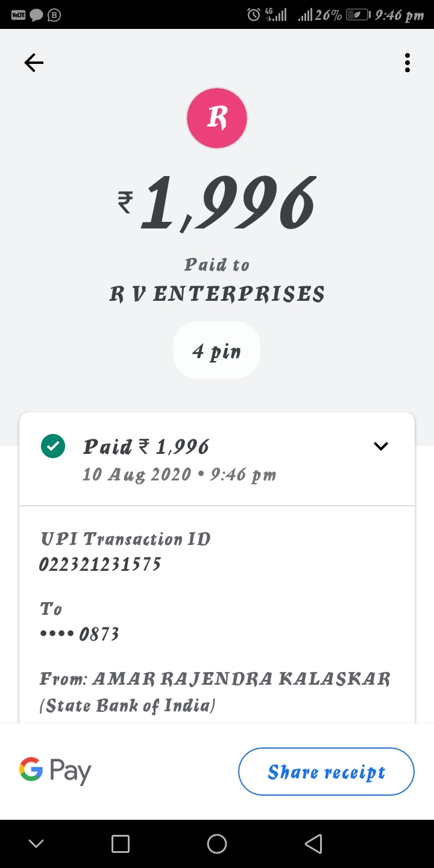Tap the ₹1,996 amount heading
Image resolution: width=434 pixels, height=868 pixels.
217,204
